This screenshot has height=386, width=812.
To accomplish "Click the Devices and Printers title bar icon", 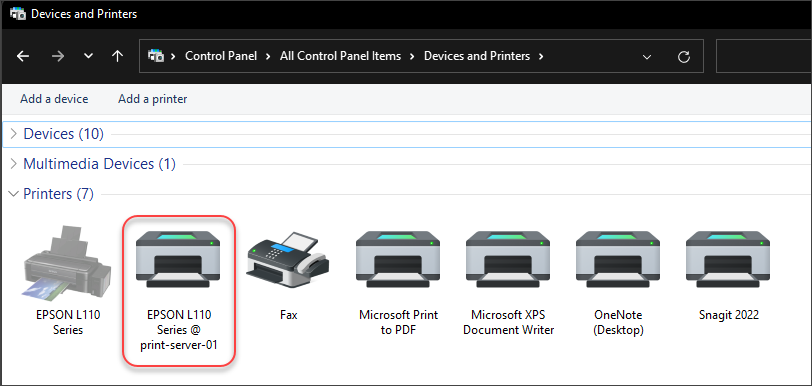I will (x=18, y=13).
